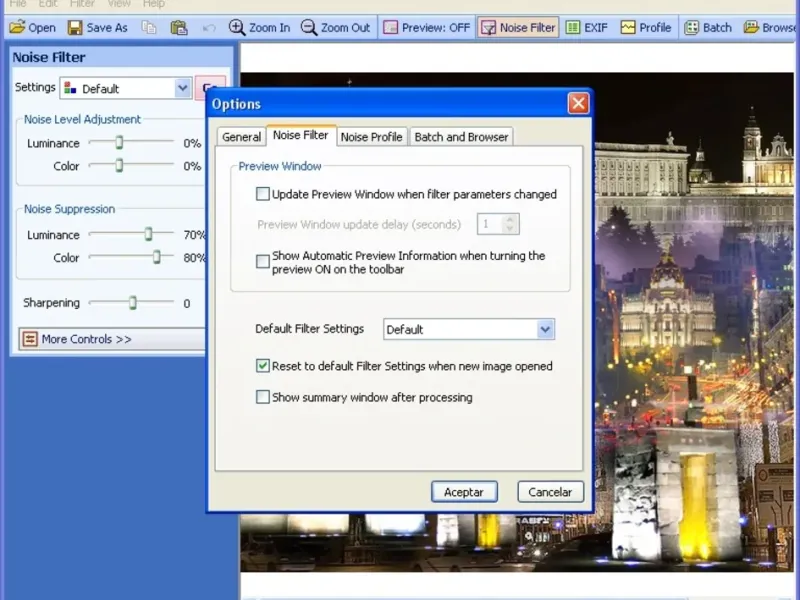The height and width of the screenshot is (600, 800).
Task: Click the Noise Suppression Color slider handle
Action: coord(157,257)
